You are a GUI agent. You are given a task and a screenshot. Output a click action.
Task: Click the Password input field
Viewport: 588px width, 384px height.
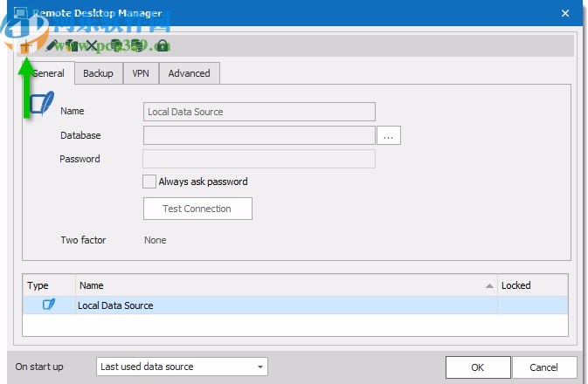(259, 159)
